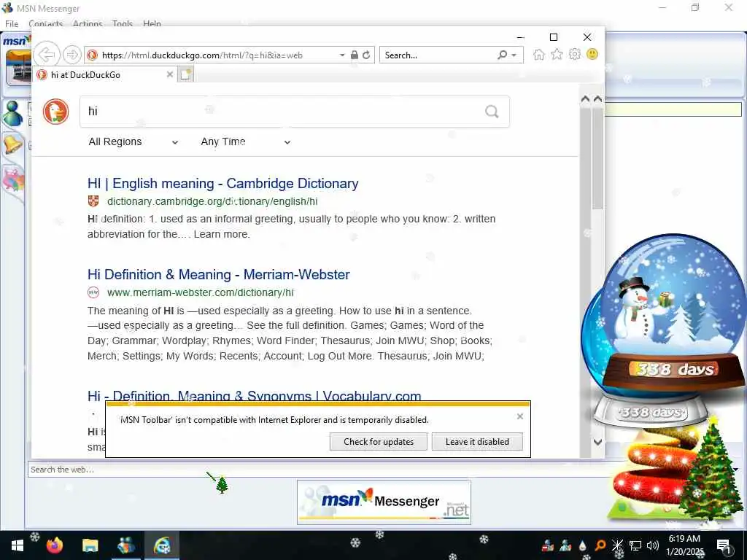Click the pink MSN Messenger sidebar tab icon
The image size is (747, 560).
click(13, 180)
